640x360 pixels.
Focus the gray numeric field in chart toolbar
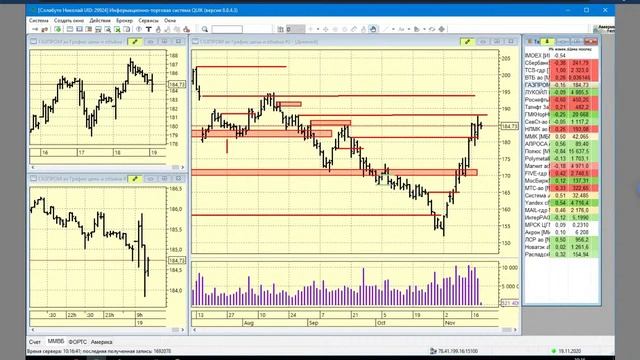click(296, 29)
